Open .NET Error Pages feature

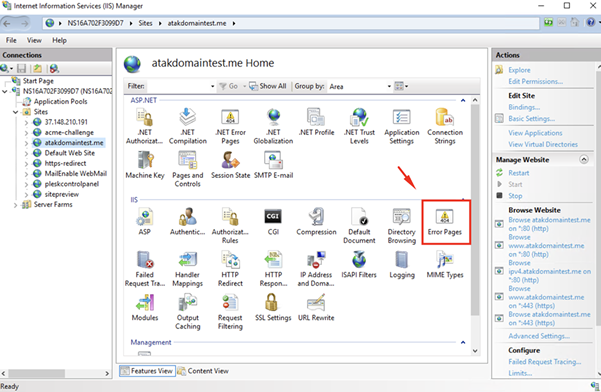(x=230, y=126)
